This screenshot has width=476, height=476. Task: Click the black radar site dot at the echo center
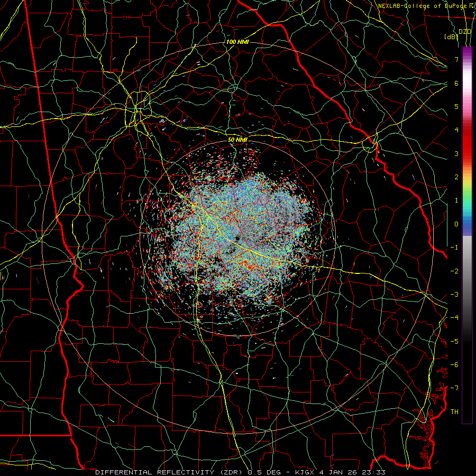tap(237, 239)
